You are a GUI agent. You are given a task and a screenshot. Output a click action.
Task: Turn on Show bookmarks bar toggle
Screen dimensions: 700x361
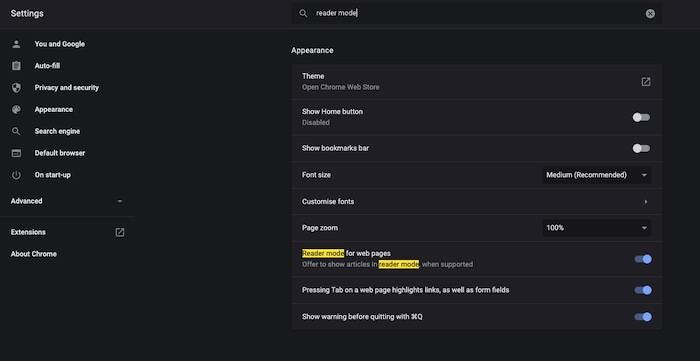pyautogui.click(x=641, y=148)
